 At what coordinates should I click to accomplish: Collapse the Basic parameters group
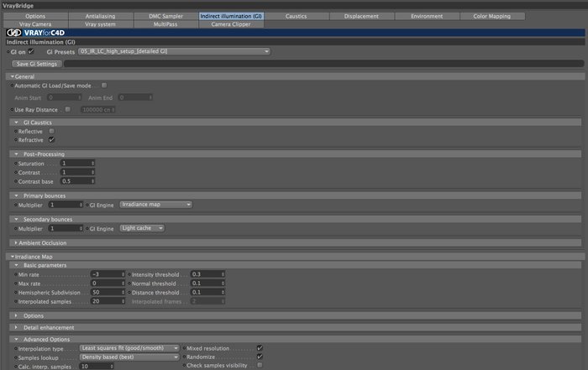tap(16, 265)
